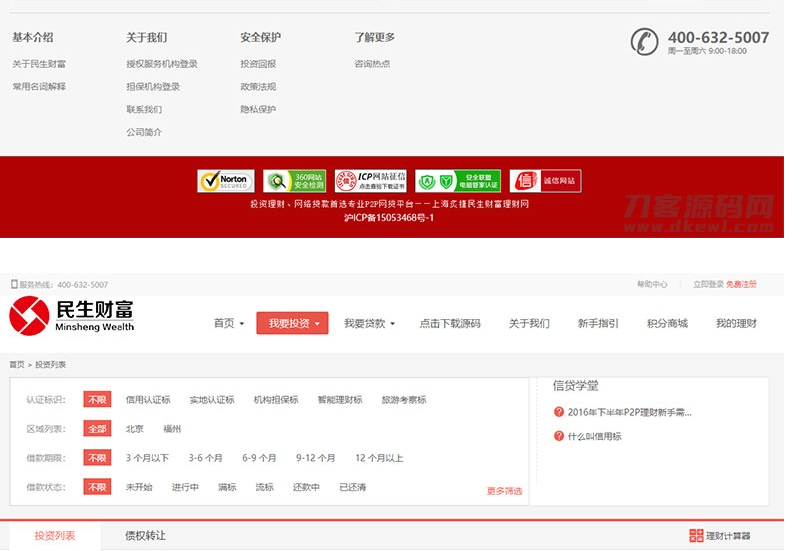Open the 理财计算器 calculator icon

pos(696,536)
